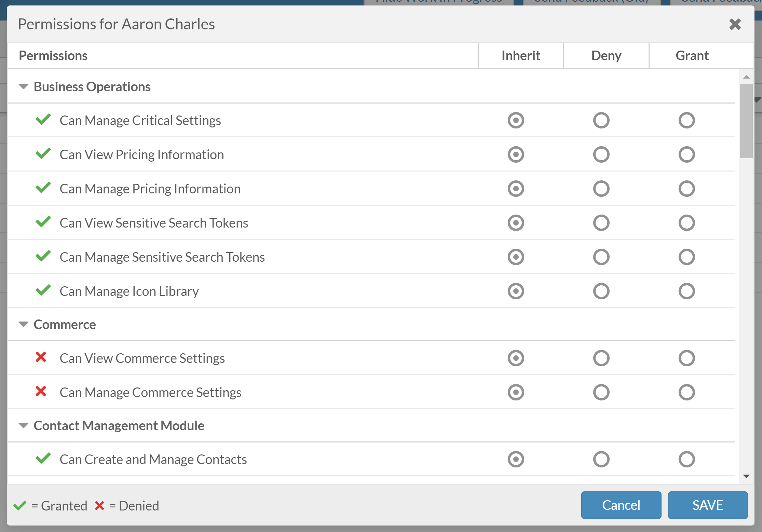Viewport: 762px width, 532px height.
Task: Select Grant for Can Manage Critical Settings
Action: [686, 120]
